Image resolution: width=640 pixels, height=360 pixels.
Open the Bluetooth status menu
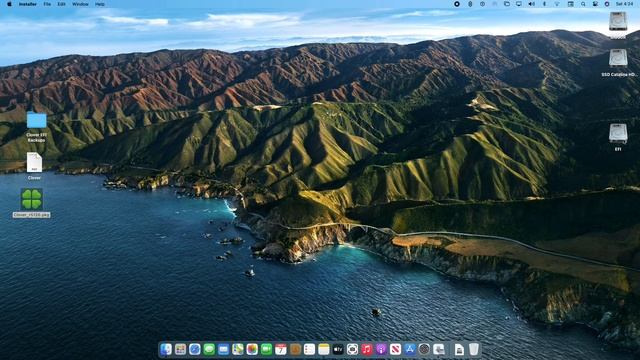click(x=544, y=4)
